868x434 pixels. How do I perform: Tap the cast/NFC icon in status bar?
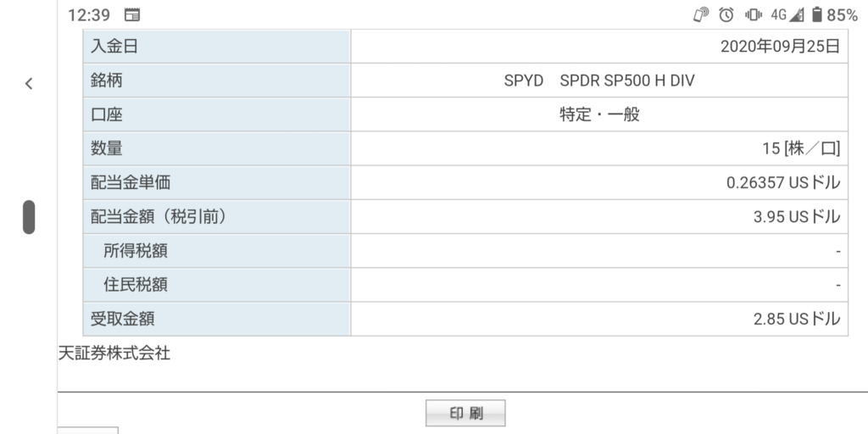(701, 15)
